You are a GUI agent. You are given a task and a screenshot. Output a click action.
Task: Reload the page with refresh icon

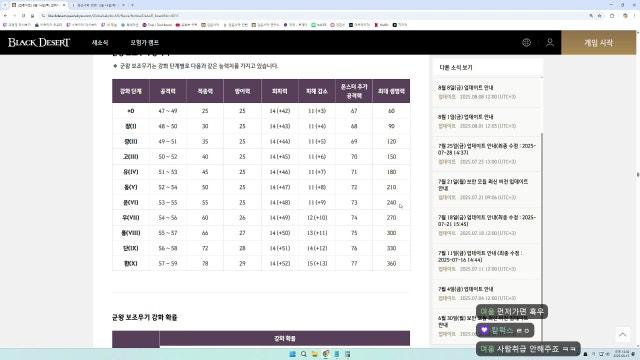pyautogui.click(x=23, y=16)
